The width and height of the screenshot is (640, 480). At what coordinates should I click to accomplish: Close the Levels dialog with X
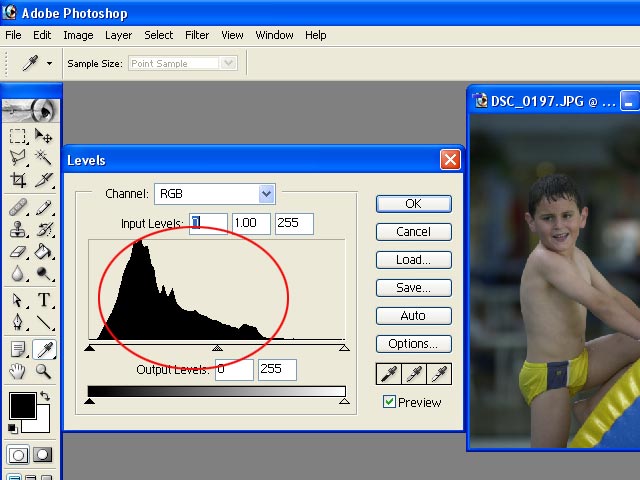450,160
